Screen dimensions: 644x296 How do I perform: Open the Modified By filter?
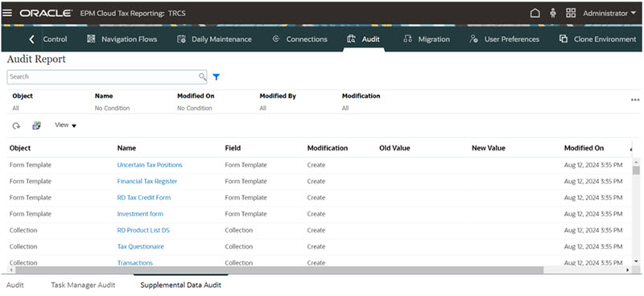[x=263, y=109]
